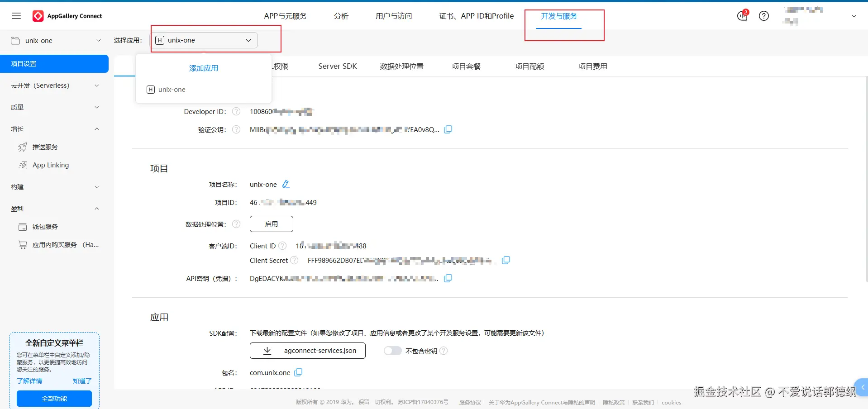The width and height of the screenshot is (868, 409).
Task: Click the 全部功能 button
Action: 54,399
